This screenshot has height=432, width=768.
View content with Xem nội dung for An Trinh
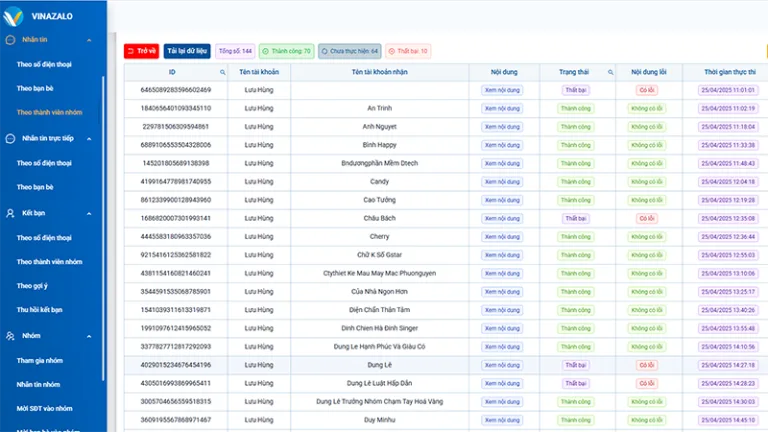(502, 108)
